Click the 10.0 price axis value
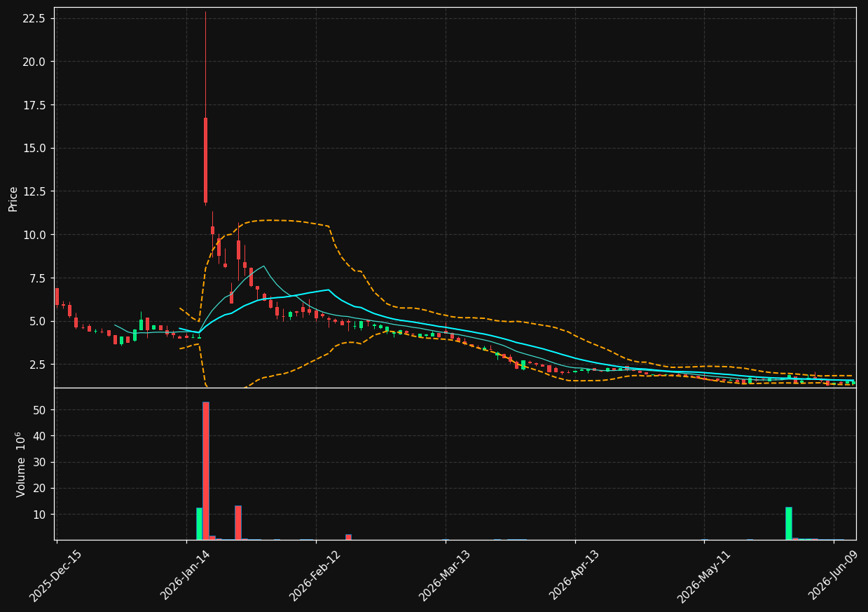The width and height of the screenshot is (868, 612). coord(34,235)
